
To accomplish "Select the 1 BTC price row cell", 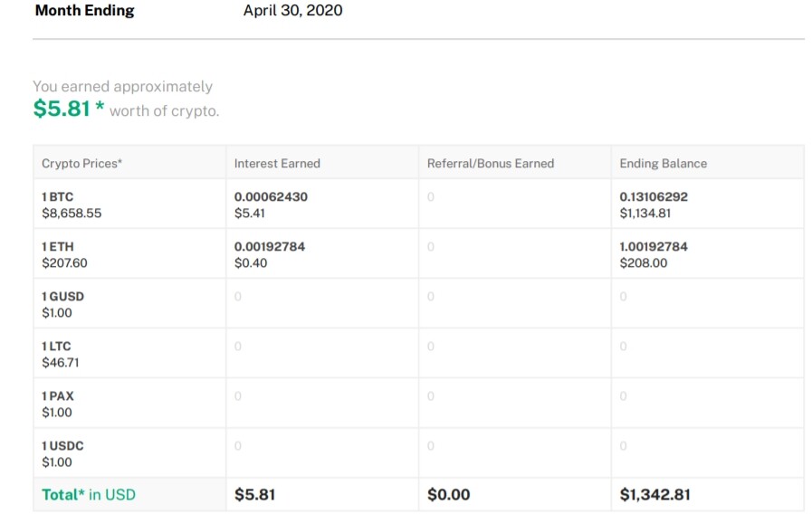I will pos(129,205).
